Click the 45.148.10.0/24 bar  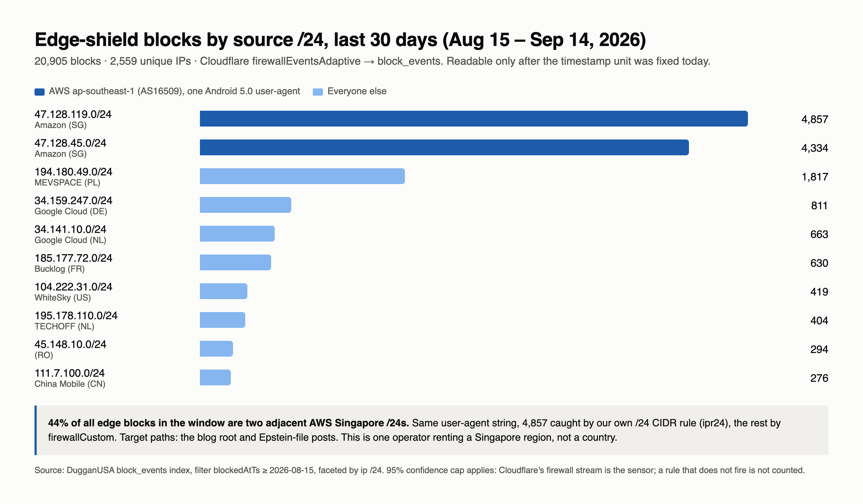pos(216,349)
